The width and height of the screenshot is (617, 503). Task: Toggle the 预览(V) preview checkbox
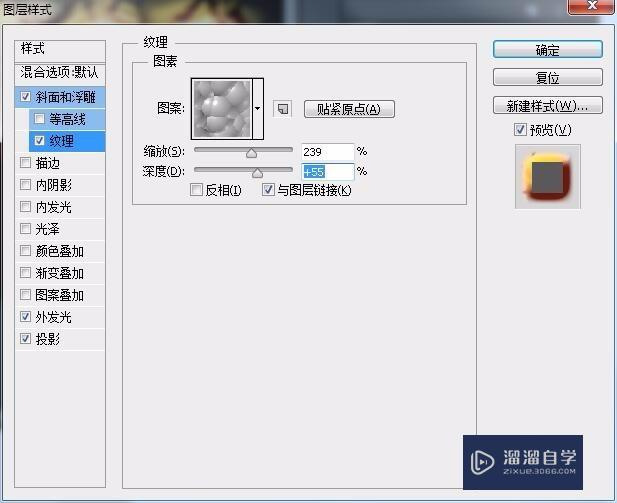[x=520, y=129]
